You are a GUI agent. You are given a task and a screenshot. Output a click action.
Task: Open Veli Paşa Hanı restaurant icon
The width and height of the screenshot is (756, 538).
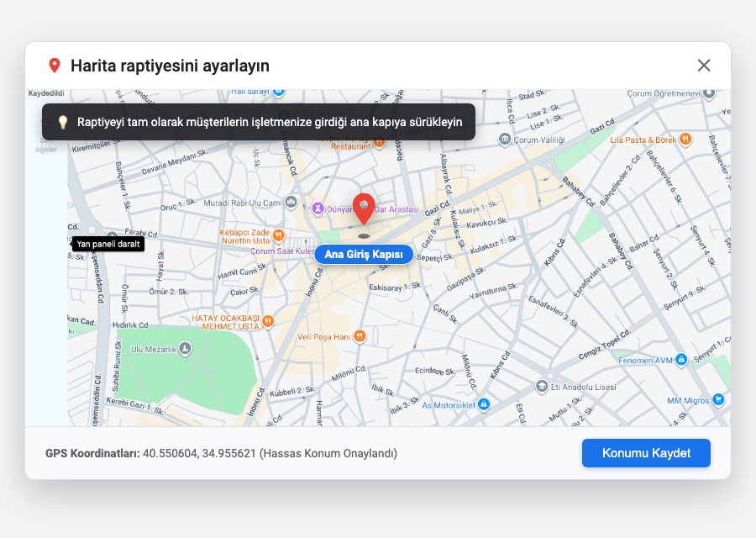[360, 335]
